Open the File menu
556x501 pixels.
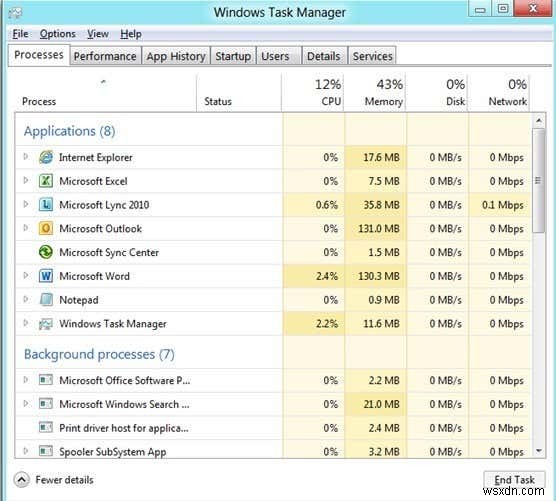pyautogui.click(x=20, y=34)
